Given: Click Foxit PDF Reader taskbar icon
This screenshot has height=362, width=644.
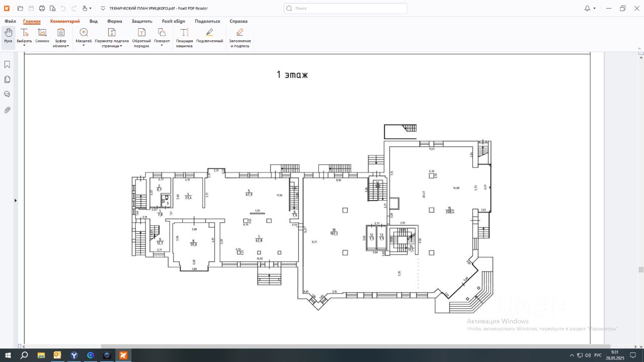Looking at the screenshot, I should click(x=123, y=355).
